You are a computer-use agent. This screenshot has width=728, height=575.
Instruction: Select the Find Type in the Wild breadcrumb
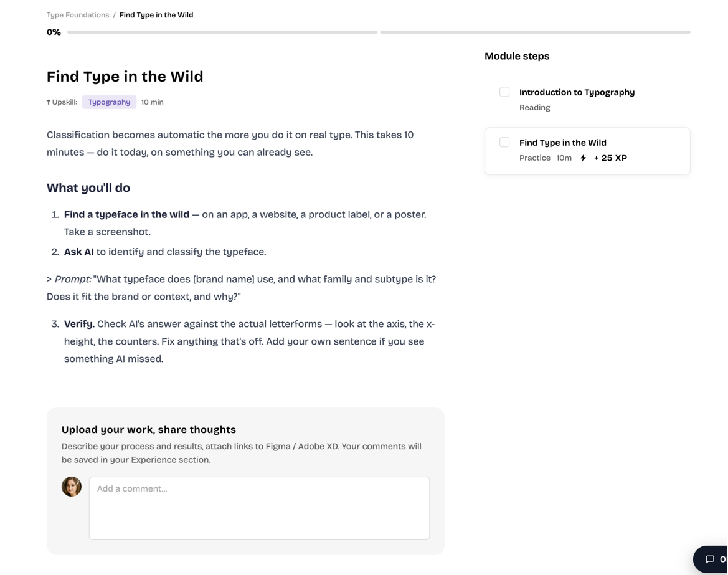(156, 15)
